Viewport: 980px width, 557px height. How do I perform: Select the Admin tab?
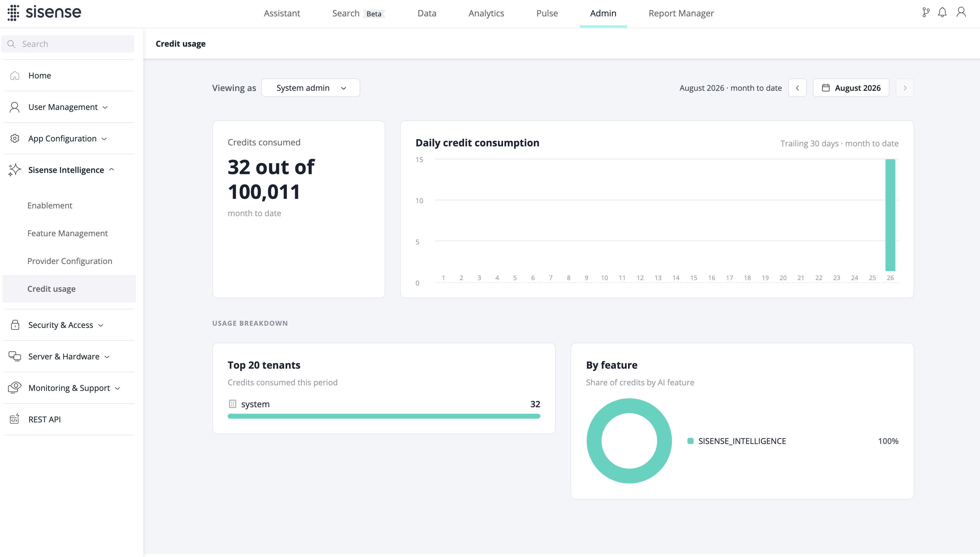click(x=603, y=13)
